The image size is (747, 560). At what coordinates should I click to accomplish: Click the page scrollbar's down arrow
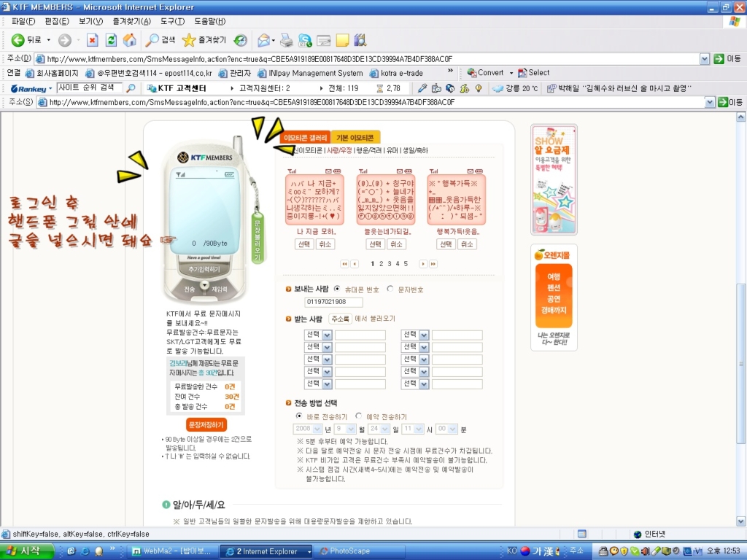(741, 521)
